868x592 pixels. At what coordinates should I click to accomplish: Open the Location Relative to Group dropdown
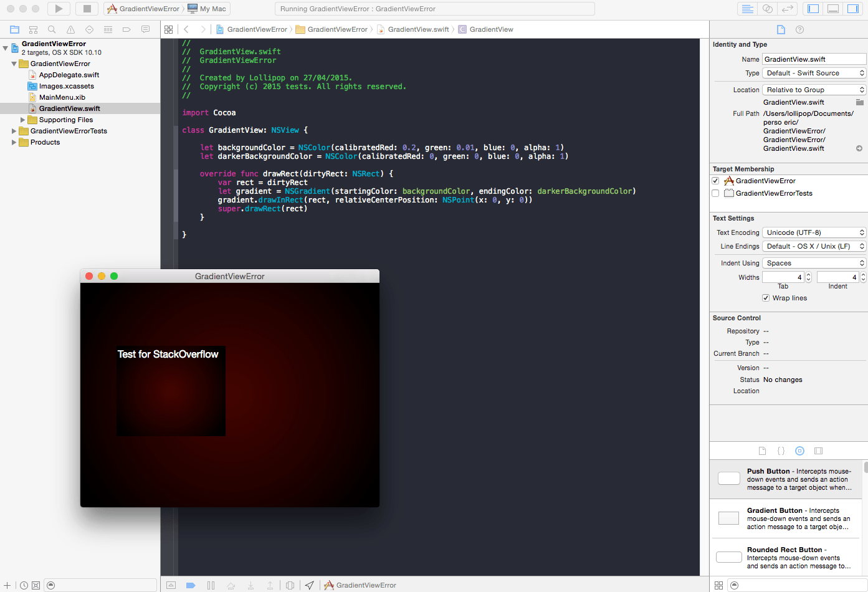(814, 90)
